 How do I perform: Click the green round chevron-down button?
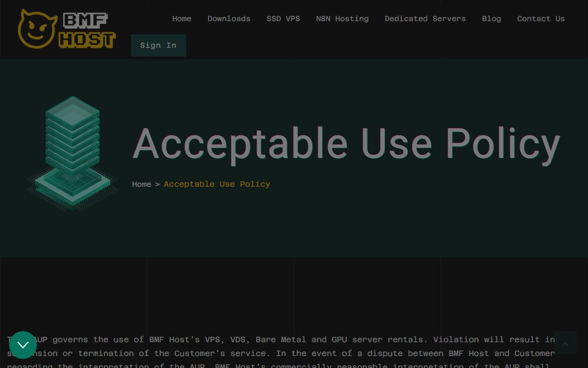pyautogui.click(x=23, y=345)
